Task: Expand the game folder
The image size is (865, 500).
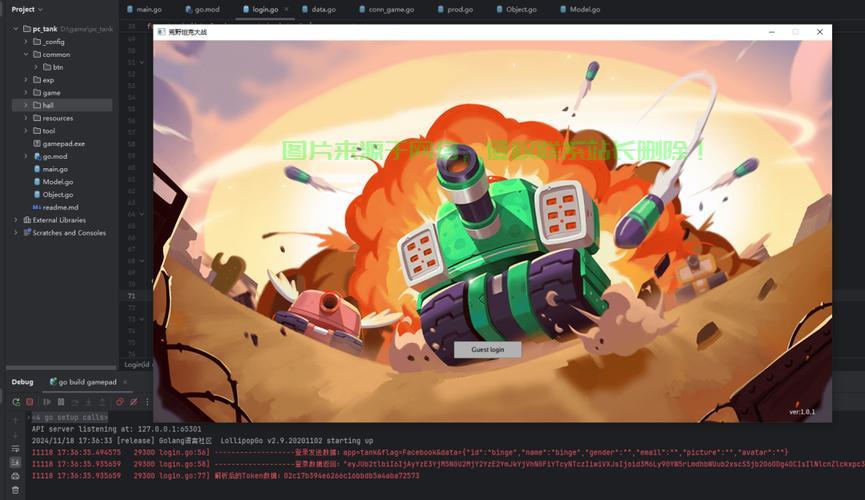Action: pos(25,93)
